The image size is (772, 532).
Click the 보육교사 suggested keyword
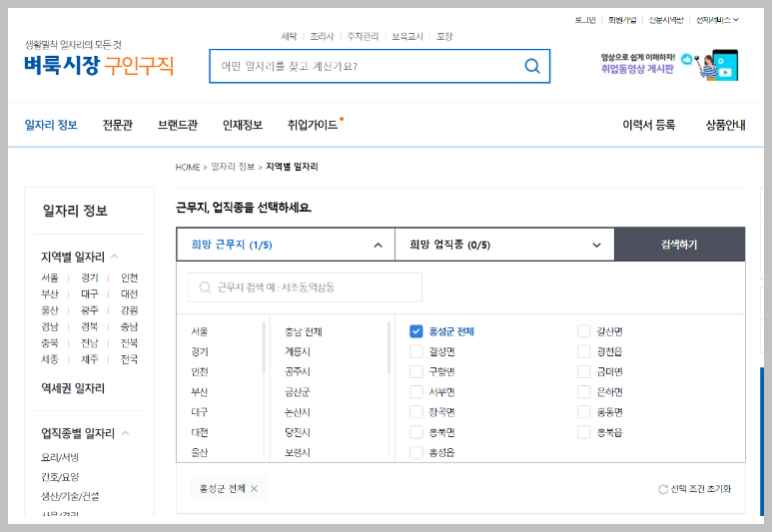tap(407, 36)
